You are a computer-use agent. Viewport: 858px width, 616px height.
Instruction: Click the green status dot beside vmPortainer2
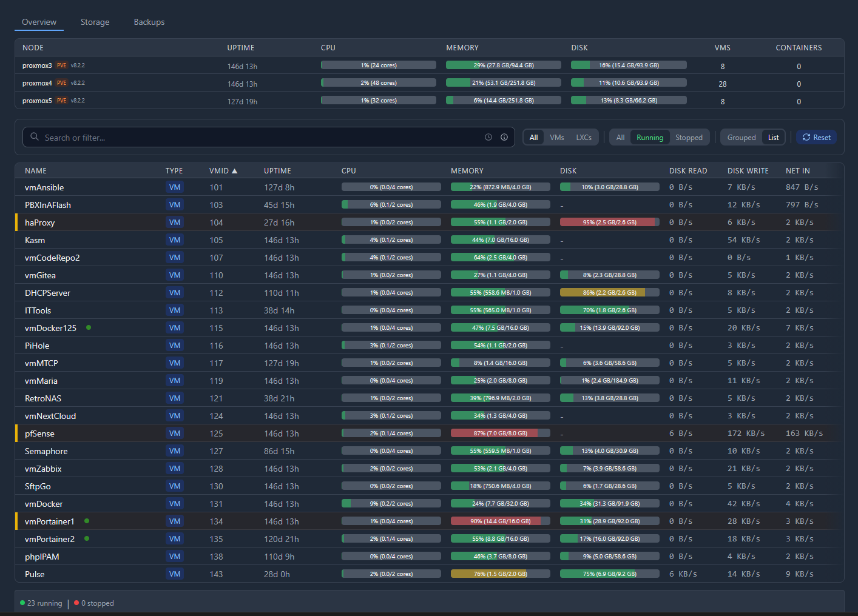pos(87,538)
